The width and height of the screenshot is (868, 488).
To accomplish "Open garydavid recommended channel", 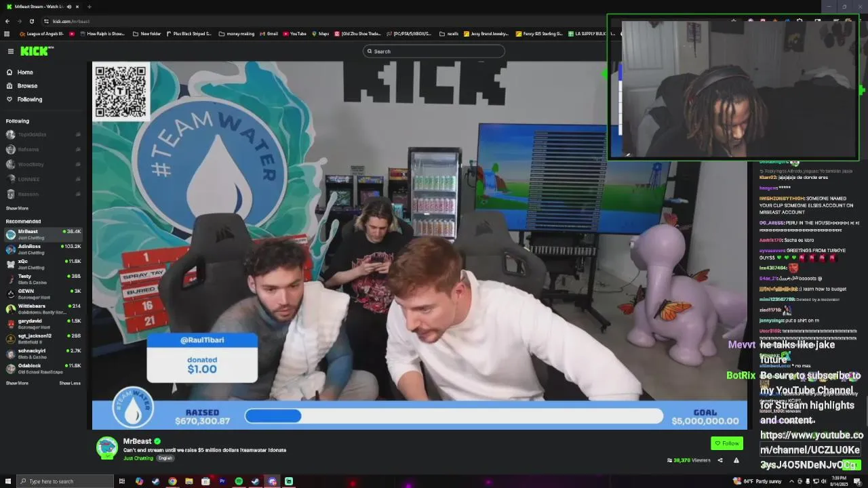I will coord(43,323).
